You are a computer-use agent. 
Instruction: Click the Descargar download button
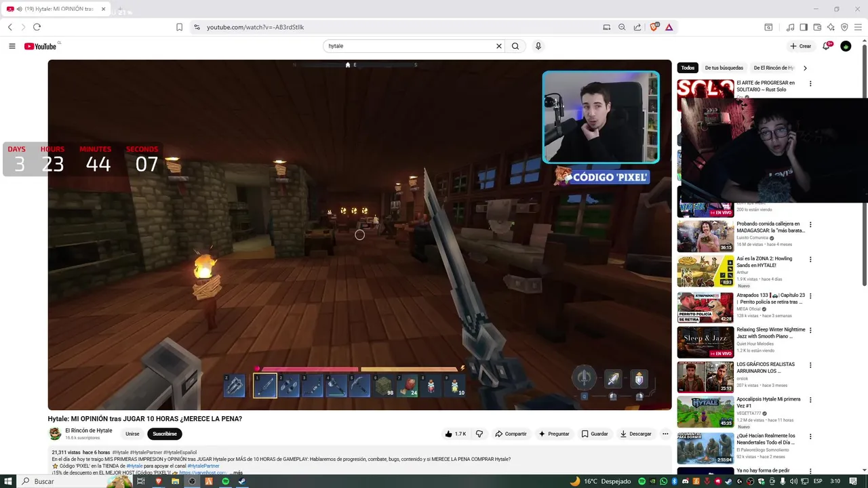point(635,434)
